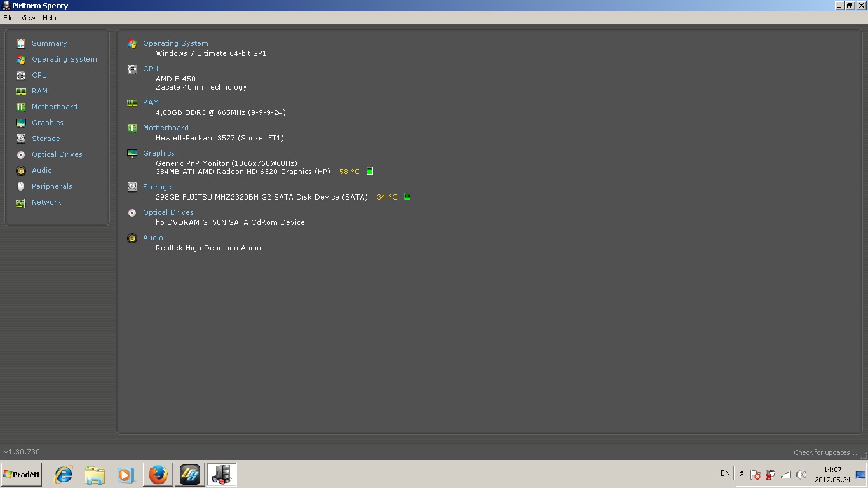
Task: Click the AMD E-450 processor text
Action: click(175, 79)
